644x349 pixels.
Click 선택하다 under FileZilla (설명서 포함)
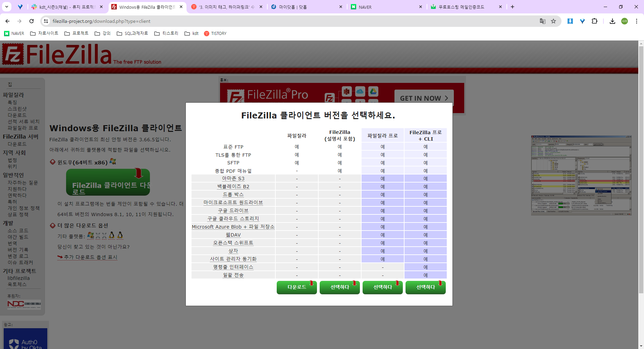[x=340, y=287]
